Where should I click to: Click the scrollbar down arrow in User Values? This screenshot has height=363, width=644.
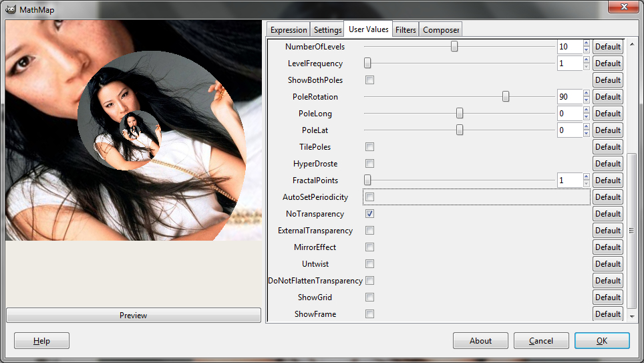(x=632, y=317)
